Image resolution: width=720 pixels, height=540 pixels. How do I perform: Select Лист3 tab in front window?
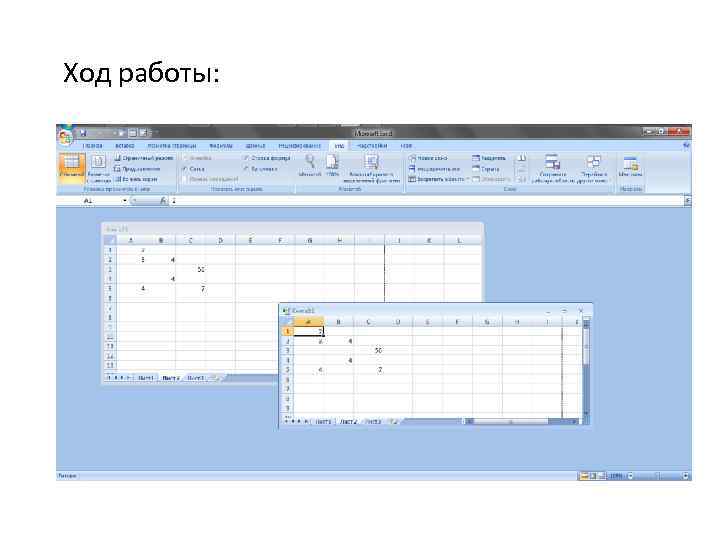pyautogui.click(x=373, y=422)
